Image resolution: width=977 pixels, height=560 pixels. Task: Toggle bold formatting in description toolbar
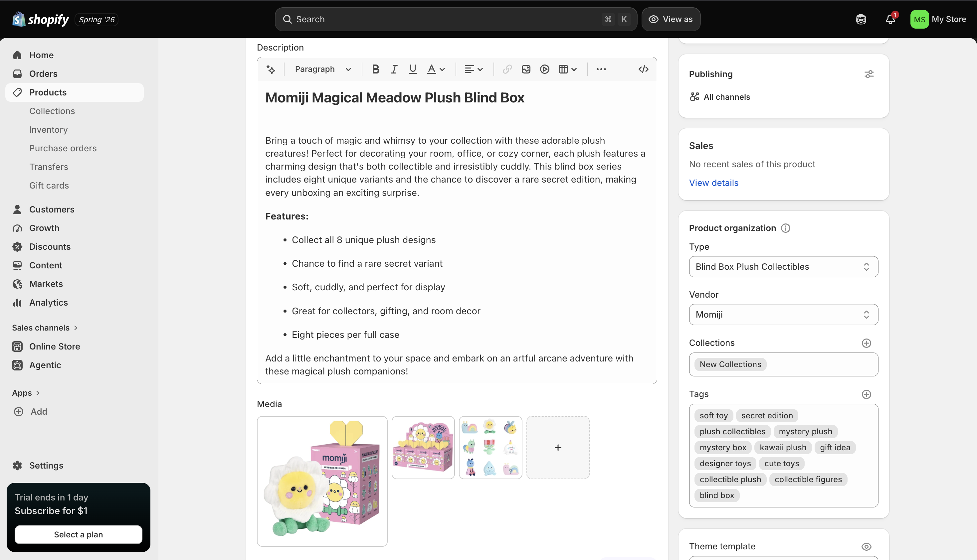point(376,69)
